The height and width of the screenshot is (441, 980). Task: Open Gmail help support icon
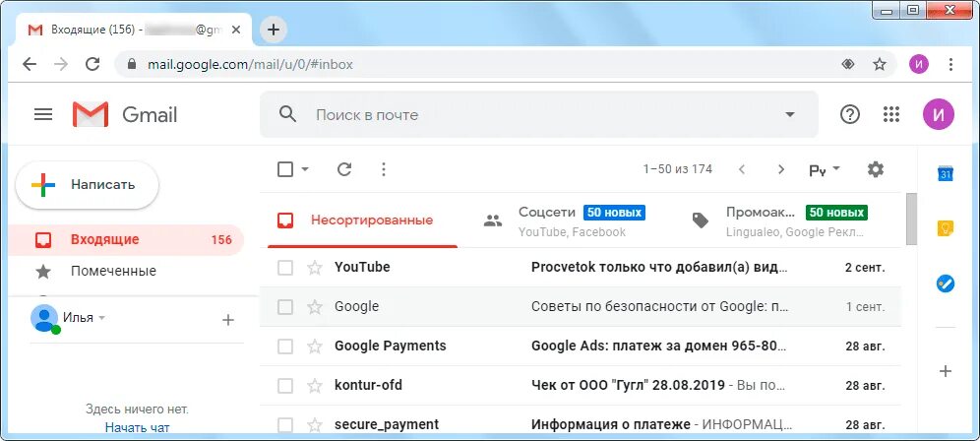pyautogui.click(x=850, y=114)
